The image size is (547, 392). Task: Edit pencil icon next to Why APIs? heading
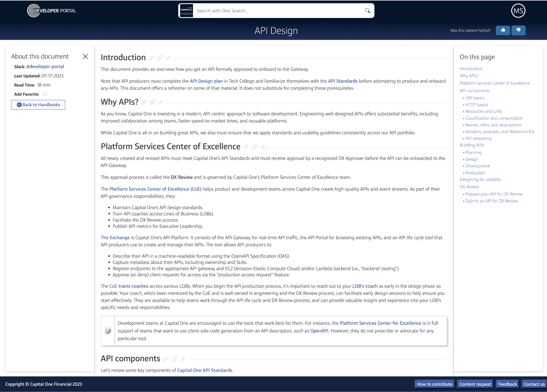[x=161, y=102]
